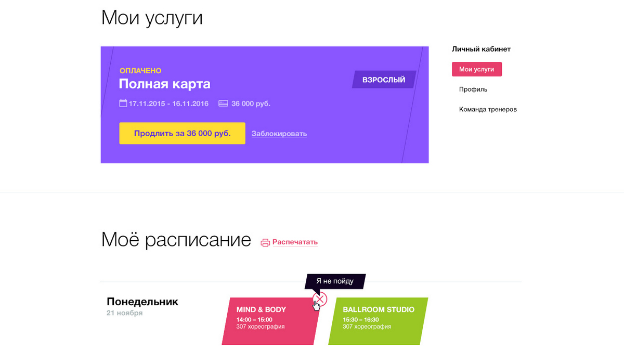Click the Распечатать link
This screenshot has width=624, height=364.
coord(295,242)
